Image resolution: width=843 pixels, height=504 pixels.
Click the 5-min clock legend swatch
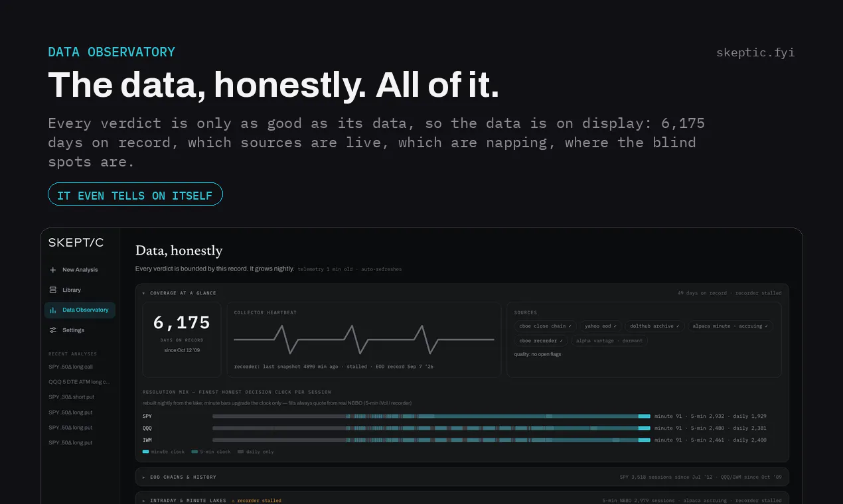pyautogui.click(x=194, y=452)
